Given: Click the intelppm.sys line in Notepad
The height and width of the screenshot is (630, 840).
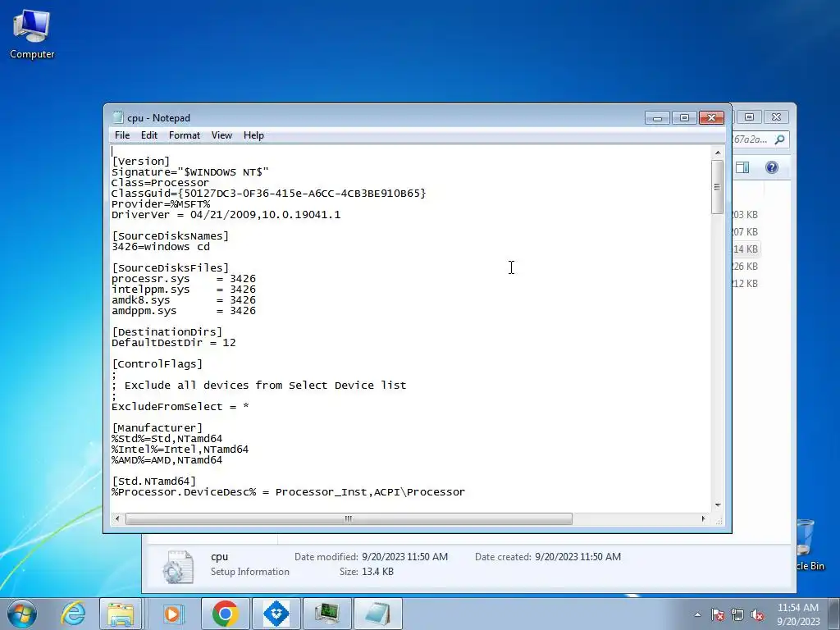Looking at the screenshot, I should tap(183, 290).
